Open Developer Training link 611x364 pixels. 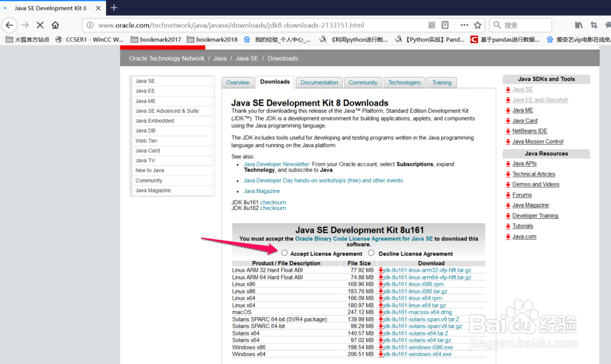[x=535, y=216]
